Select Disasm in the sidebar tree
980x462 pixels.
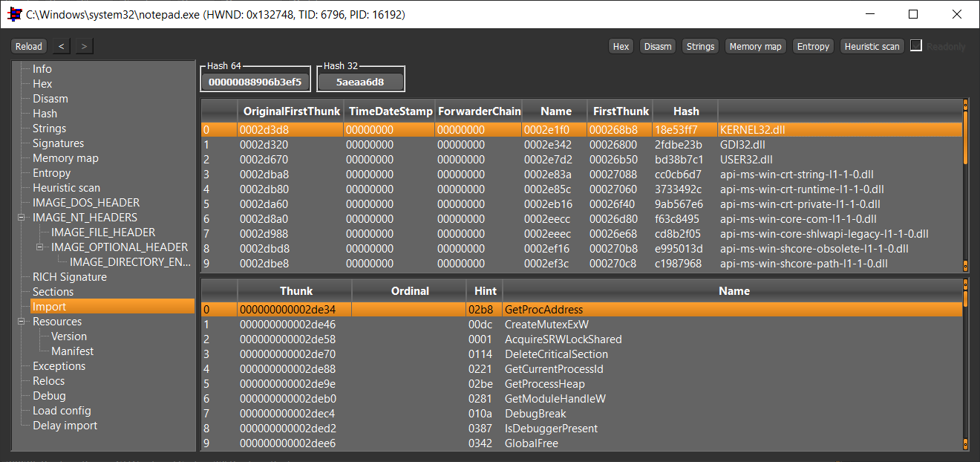(50, 99)
